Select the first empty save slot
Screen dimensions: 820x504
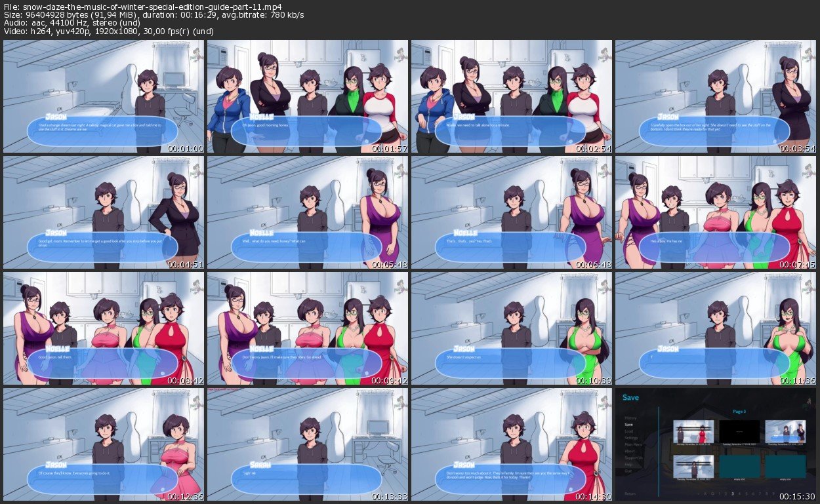tap(739, 466)
